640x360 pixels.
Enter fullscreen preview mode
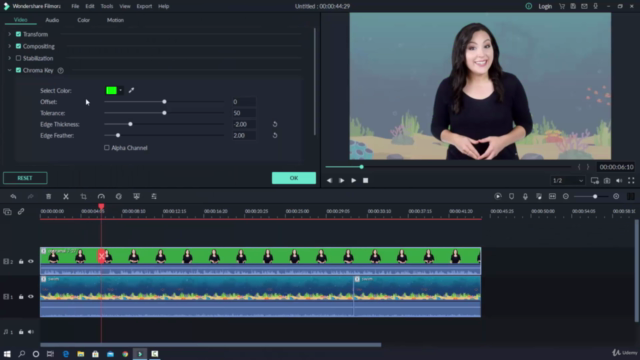[631, 180]
